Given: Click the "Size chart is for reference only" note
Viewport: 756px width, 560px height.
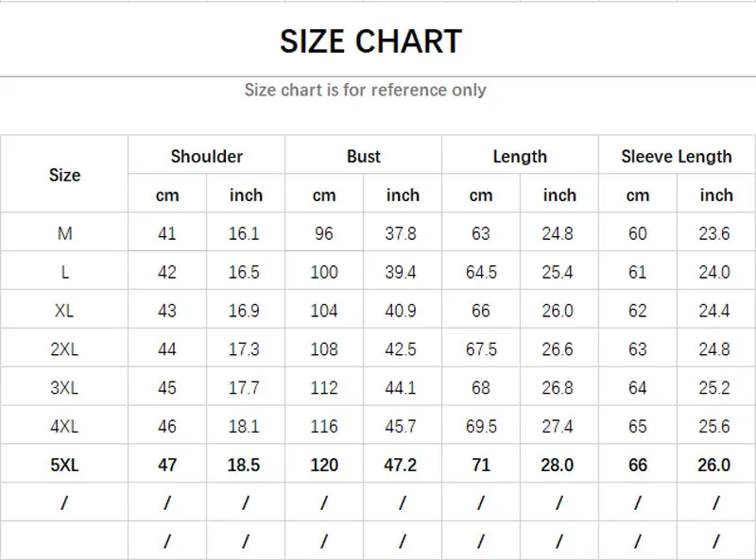Looking at the screenshot, I should coord(365,90).
